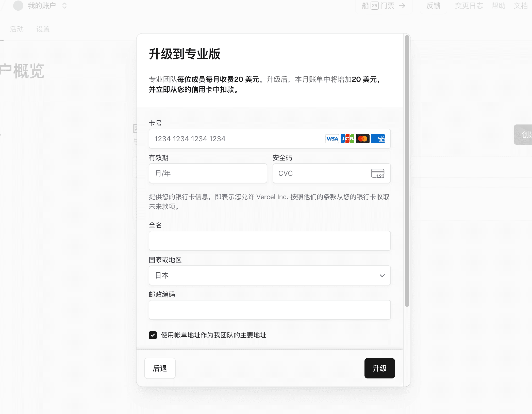Open the 帮助 help link
532x414 pixels.
498,6
